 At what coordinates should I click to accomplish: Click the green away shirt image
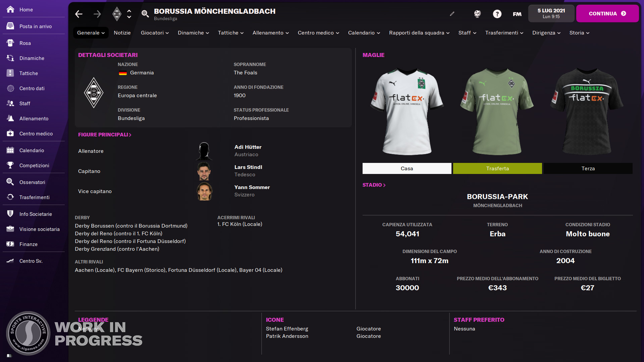click(x=497, y=112)
